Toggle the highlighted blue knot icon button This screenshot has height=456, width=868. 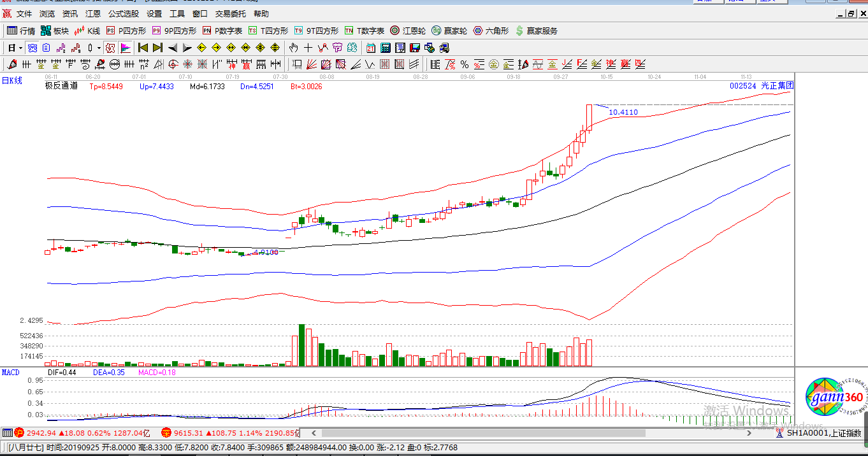coord(32,48)
